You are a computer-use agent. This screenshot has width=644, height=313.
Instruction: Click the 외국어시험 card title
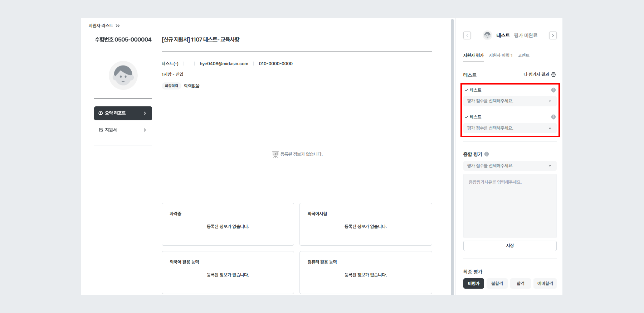(x=317, y=214)
